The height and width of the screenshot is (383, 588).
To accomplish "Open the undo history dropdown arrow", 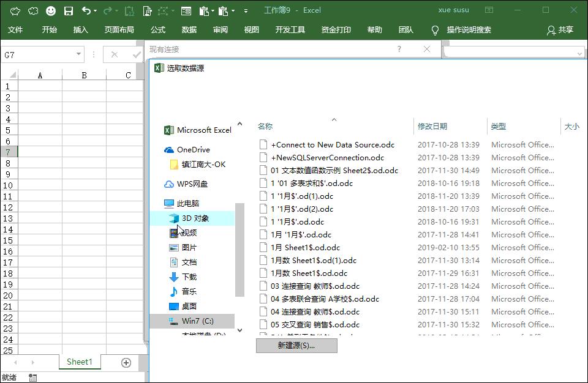I will coord(96,11).
